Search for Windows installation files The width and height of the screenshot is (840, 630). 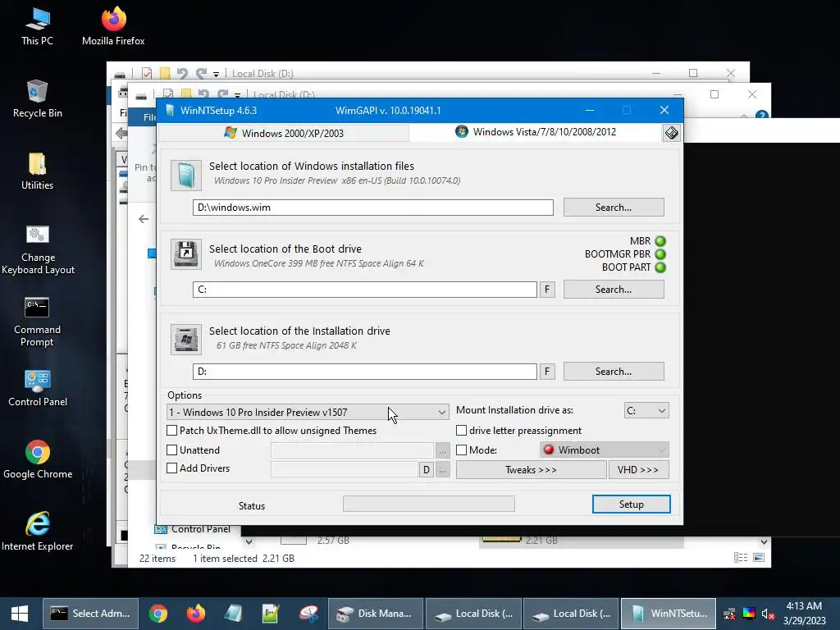click(614, 208)
